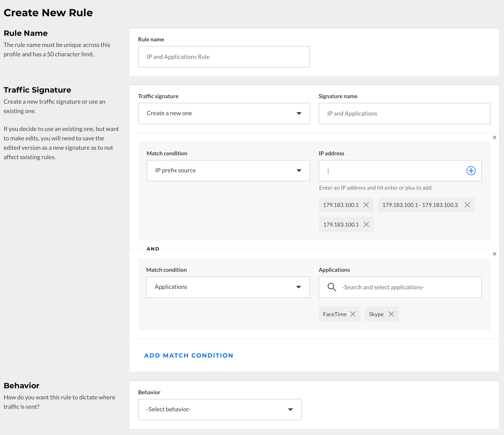The width and height of the screenshot is (504, 435).
Task: Open the Select behavior dropdown
Action: click(220, 410)
